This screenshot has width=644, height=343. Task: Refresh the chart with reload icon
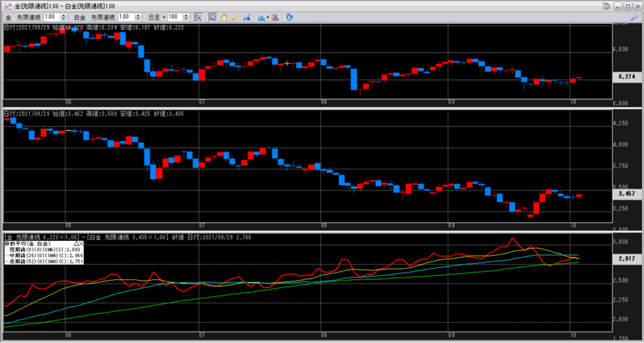(x=289, y=16)
